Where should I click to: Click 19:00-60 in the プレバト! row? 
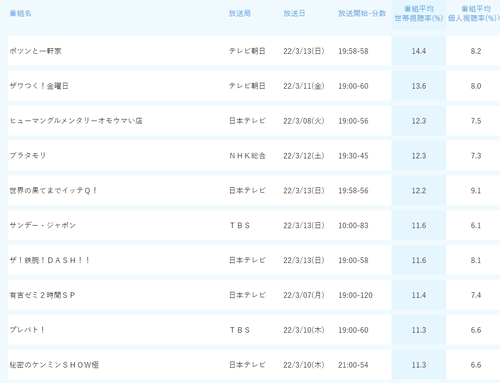[x=353, y=330]
